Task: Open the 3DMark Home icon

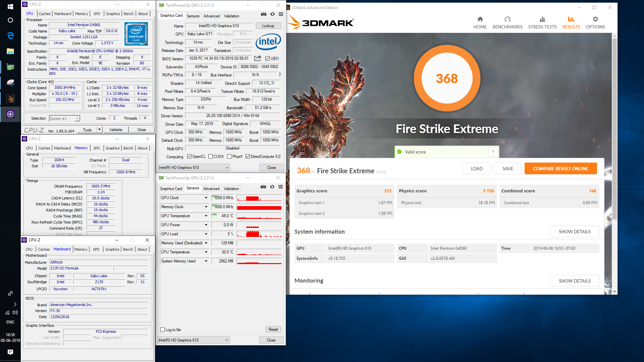Action: (x=480, y=19)
